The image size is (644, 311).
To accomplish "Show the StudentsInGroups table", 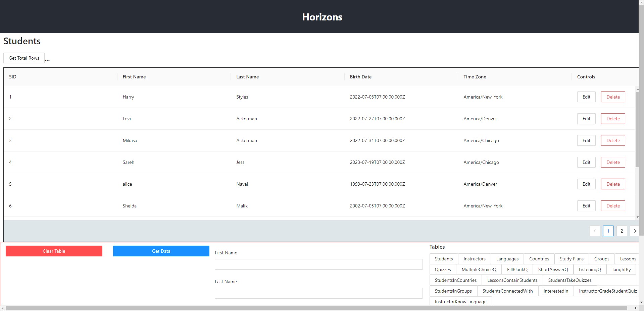I will pos(453,291).
